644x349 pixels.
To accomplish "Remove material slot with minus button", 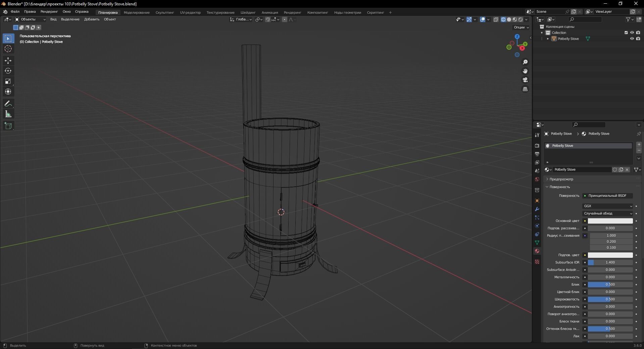I will click(639, 151).
